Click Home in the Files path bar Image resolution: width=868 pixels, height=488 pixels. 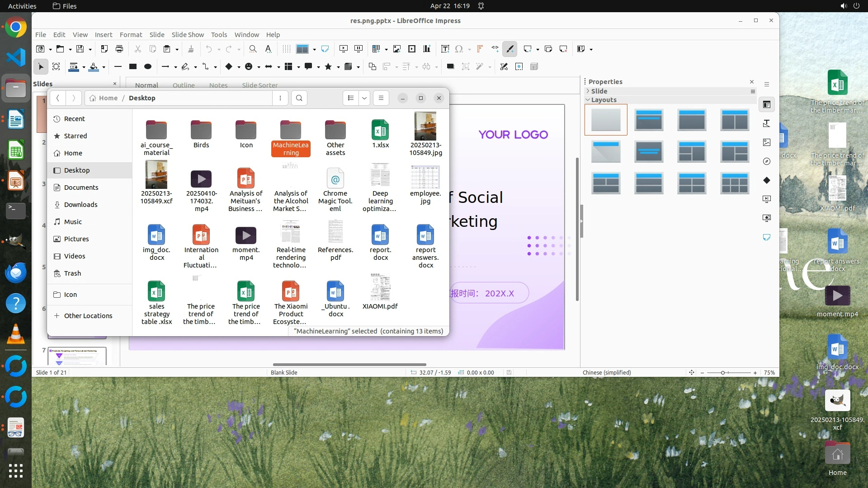coord(108,98)
